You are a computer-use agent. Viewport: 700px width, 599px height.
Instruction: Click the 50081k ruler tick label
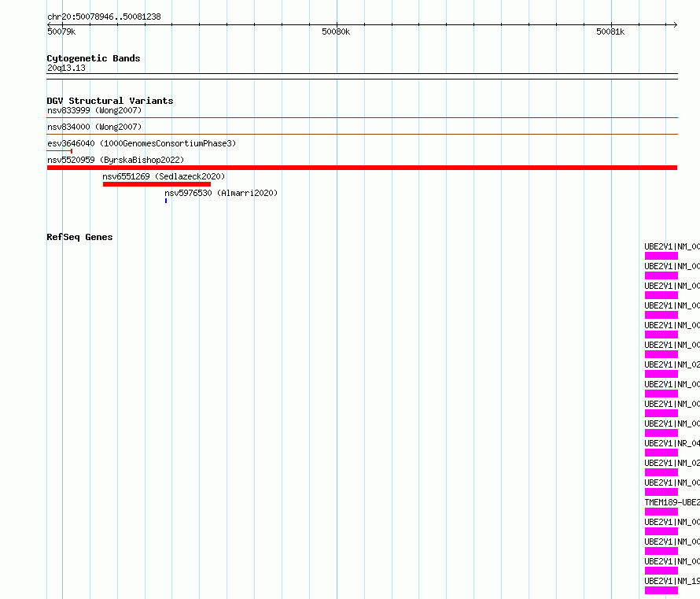[x=610, y=31]
